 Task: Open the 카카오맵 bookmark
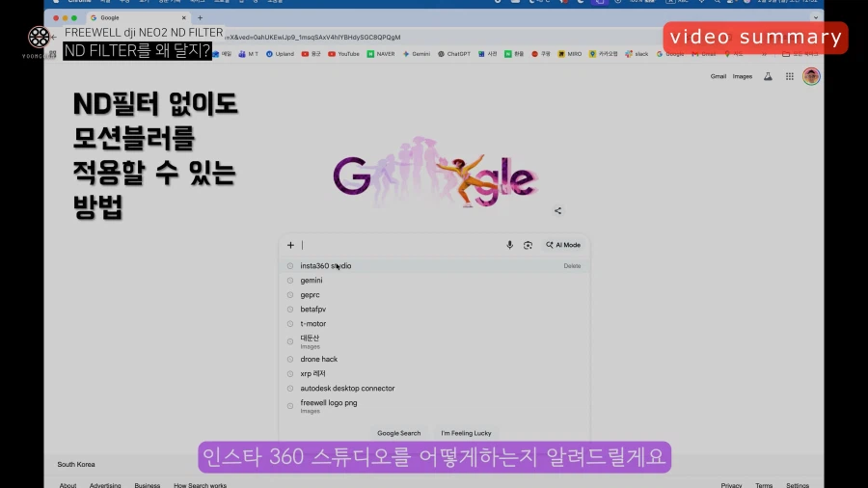coord(604,54)
